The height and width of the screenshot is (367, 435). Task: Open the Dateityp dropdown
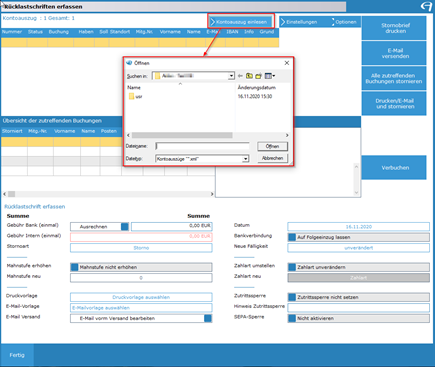pos(245,159)
